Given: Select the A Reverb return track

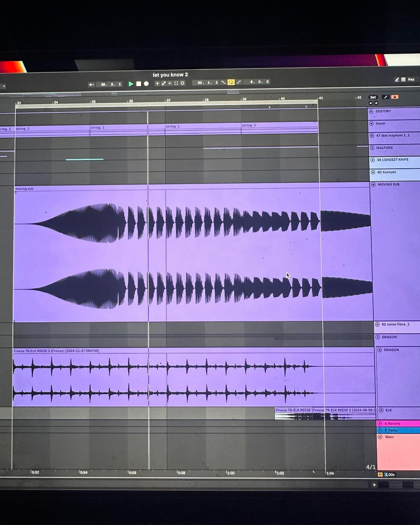Looking at the screenshot, I should click(x=399, y=423).
